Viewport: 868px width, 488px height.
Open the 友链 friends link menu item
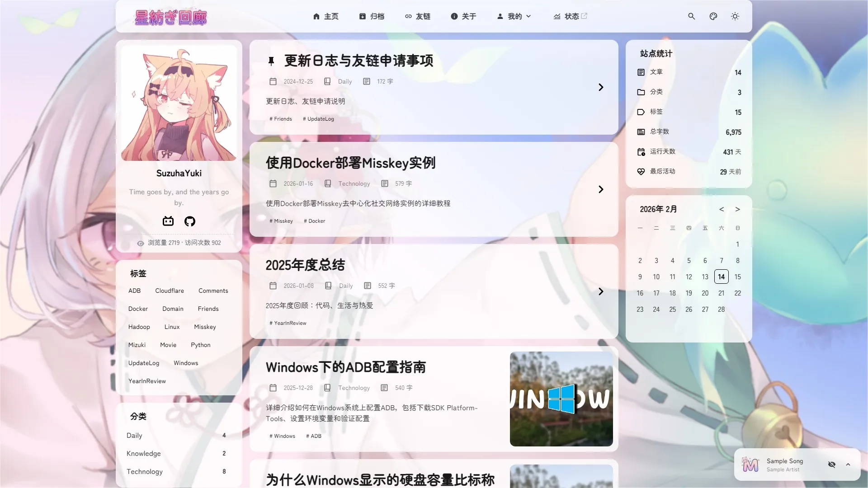coord(418,16)
